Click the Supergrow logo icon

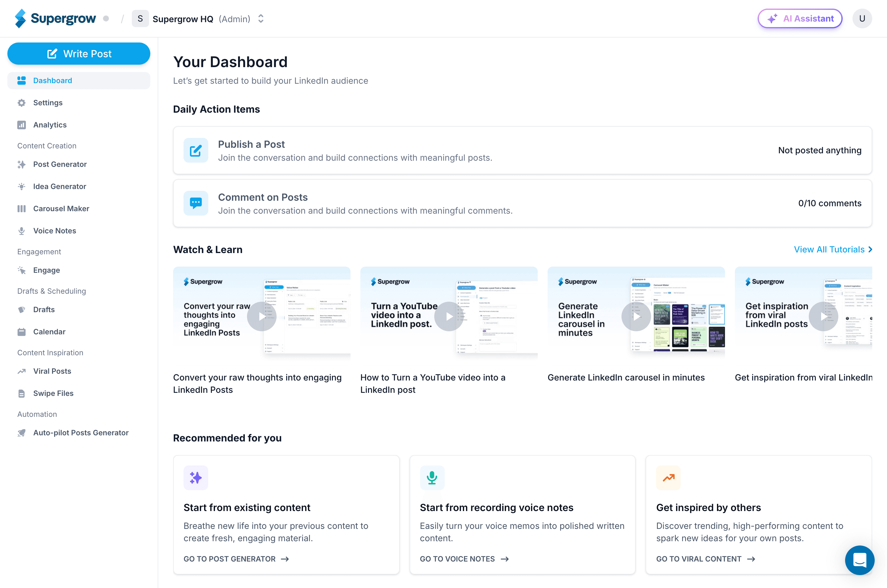tap(20, 18)
